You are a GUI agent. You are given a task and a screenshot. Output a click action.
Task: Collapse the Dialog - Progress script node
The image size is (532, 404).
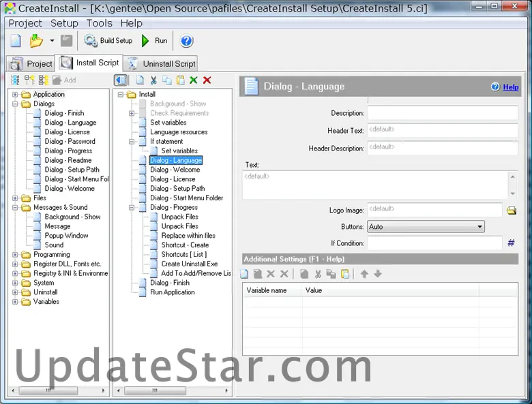tap(132, 207)
